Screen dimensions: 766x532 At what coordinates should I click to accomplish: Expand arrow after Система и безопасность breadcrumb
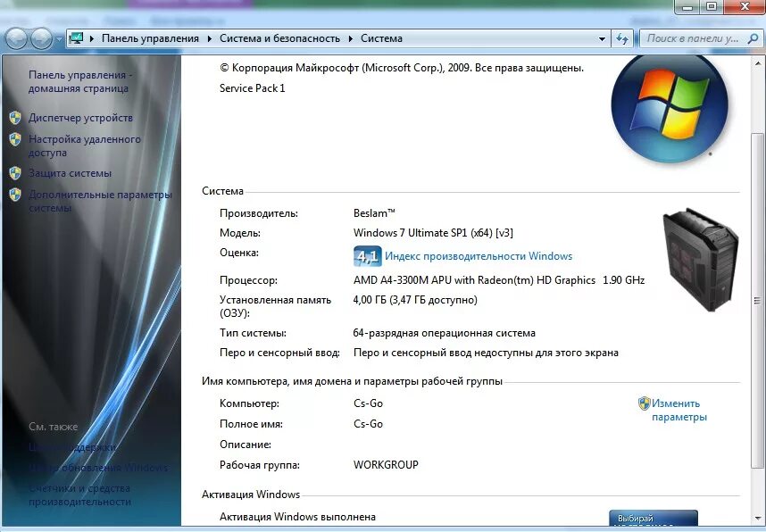(351, 38)
